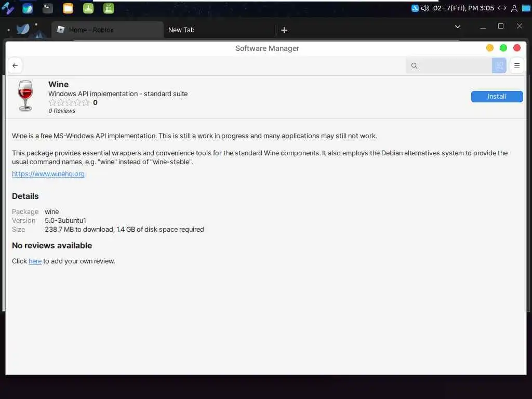Open a new browser tab with plus
The width and height of the screenshot is (532, 399).
[284, 30]
